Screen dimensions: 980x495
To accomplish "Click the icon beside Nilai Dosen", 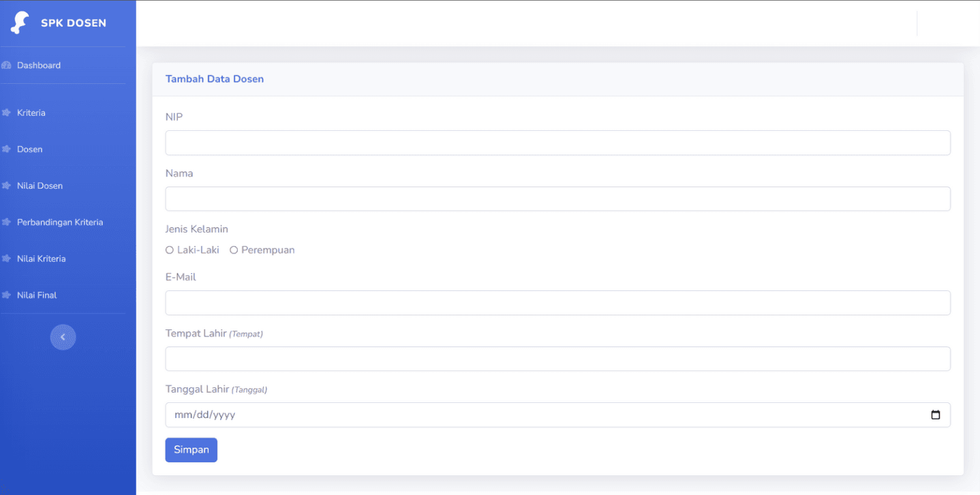I will tap(7, 185).
